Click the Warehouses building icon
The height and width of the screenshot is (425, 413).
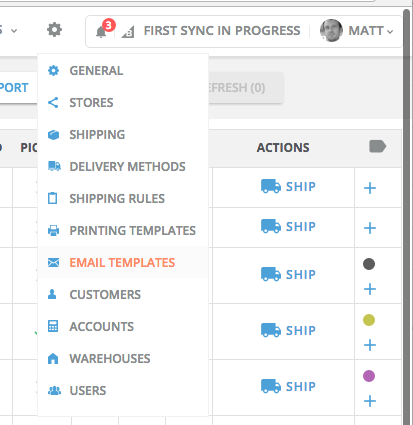pyautogui.click(x=53, y=359)
